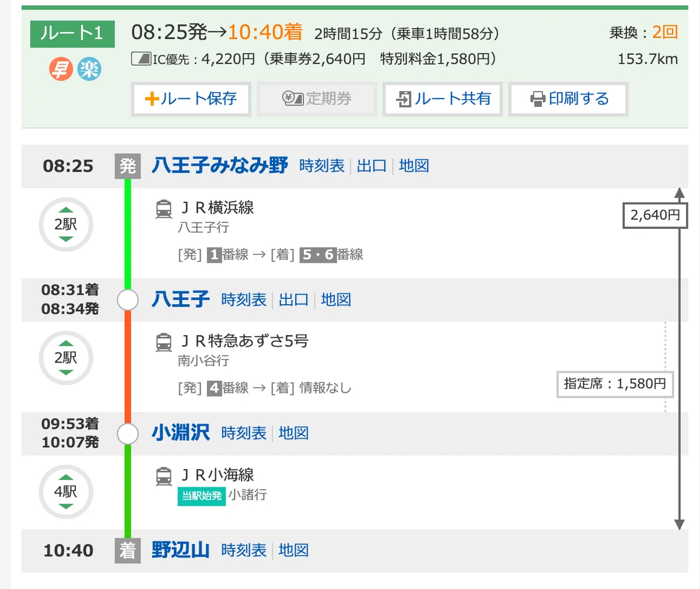Open the 野辺山 station link
700x589 pixels.
pyautogui.click(x=181, y=550)
